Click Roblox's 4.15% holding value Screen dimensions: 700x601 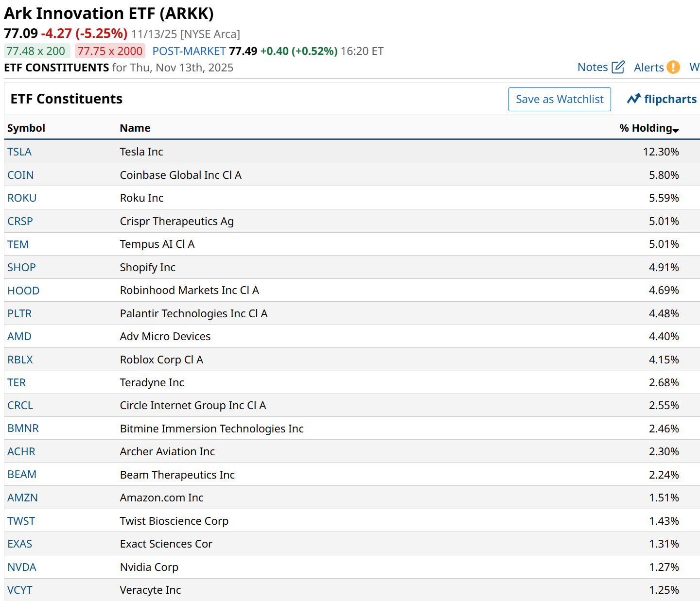point(664,360)
